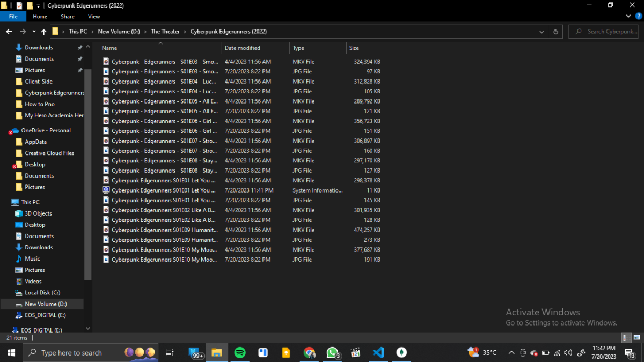Image resolution: width=644 pixels, height=362 pixels.
Task: Open Google Chrome from the taskbar
Action: [x=309, y=352]
